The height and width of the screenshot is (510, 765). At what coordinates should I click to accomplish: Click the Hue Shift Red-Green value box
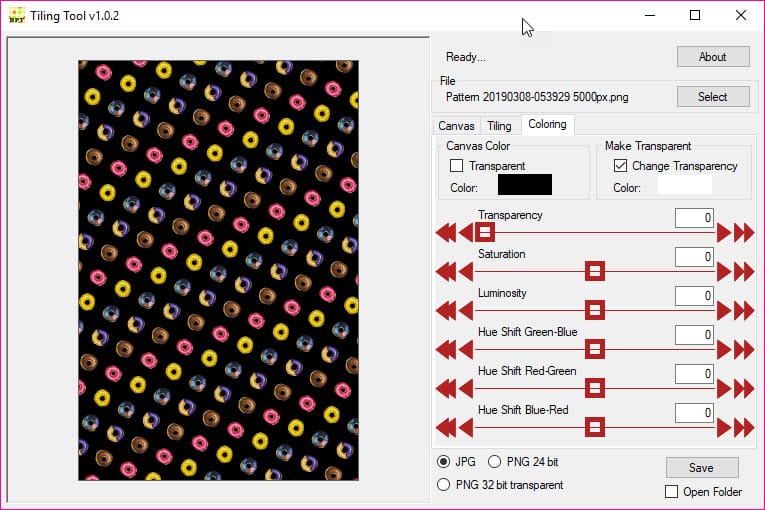(695, 374)
